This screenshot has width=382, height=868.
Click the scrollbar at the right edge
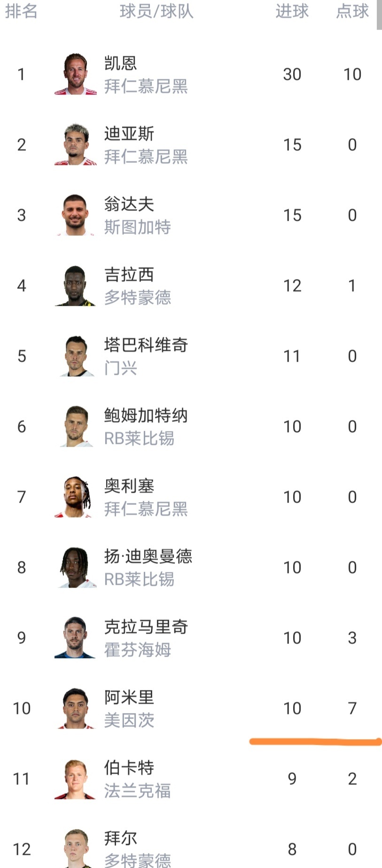379,15
